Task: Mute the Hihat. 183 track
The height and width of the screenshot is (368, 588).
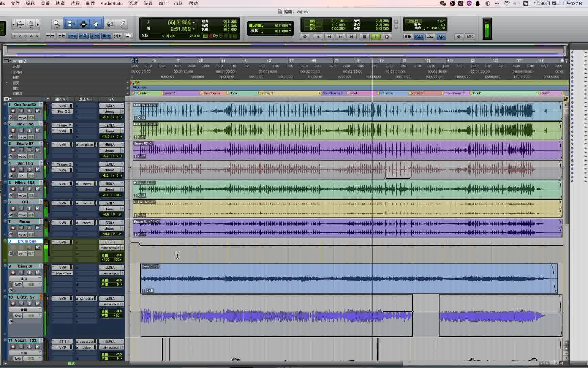Action: (x=38, y=189)
